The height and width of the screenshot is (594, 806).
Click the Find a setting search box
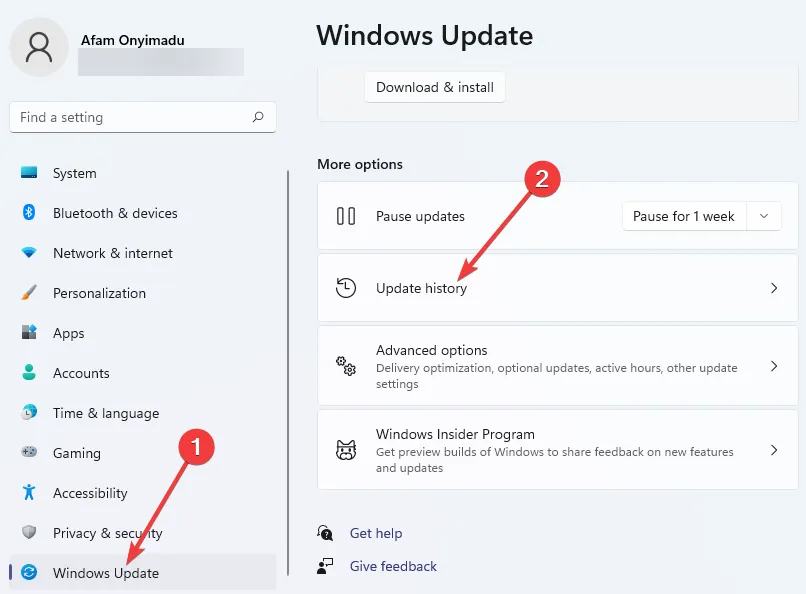(x=143, y=117)
